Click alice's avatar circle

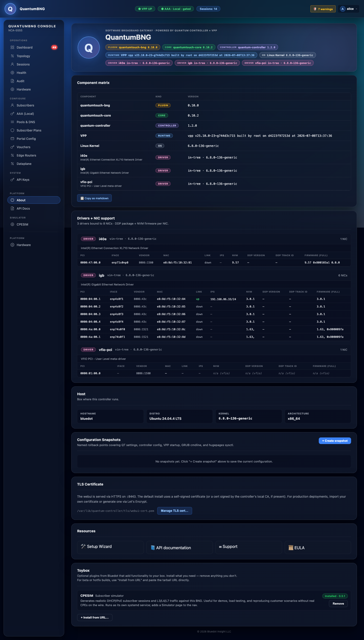pos(343,9)
